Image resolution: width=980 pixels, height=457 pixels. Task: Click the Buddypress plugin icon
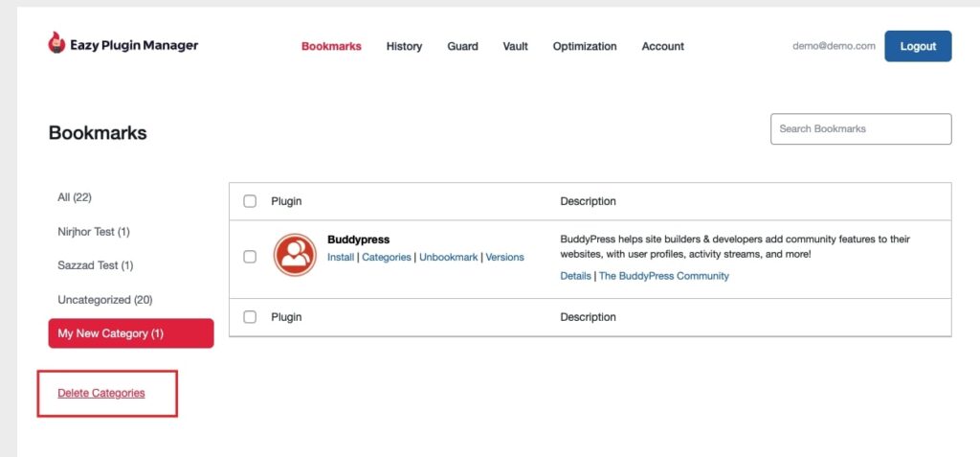point(295,255)
